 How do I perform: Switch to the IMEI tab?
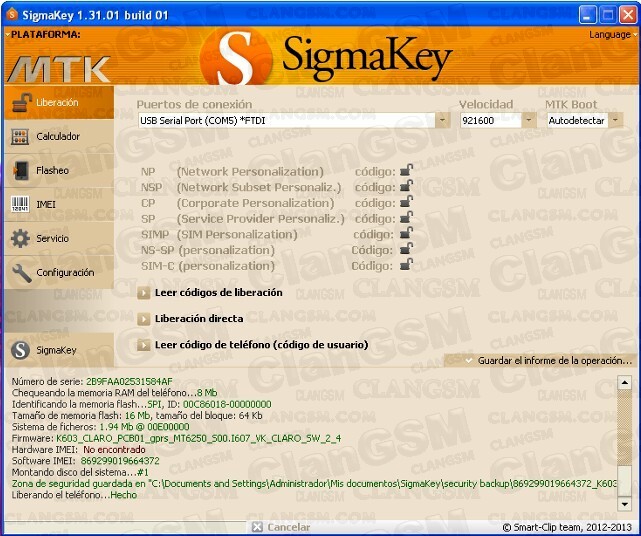pos(59,204)
